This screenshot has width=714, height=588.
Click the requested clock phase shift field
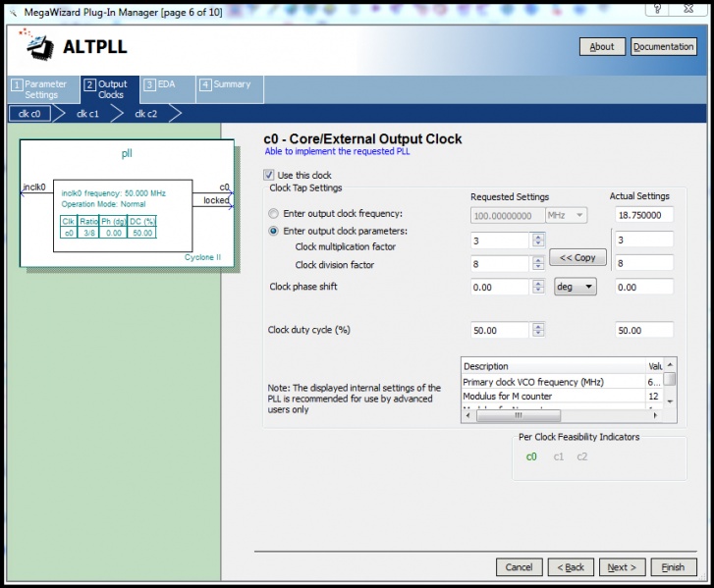(500, 287)
